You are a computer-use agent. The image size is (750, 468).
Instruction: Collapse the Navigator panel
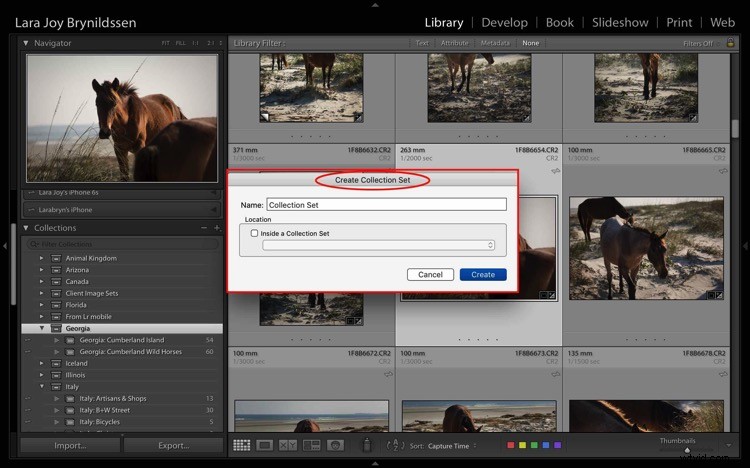click(26, 43)
